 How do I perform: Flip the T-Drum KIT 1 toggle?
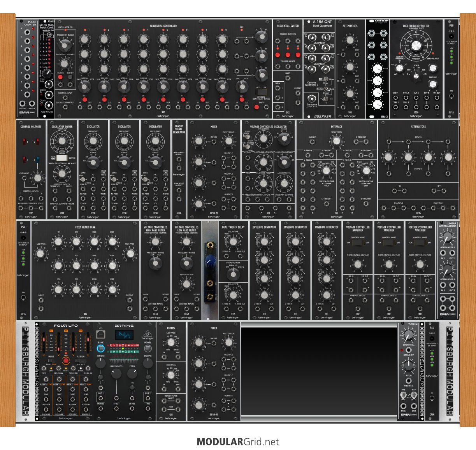click(413, 396)
